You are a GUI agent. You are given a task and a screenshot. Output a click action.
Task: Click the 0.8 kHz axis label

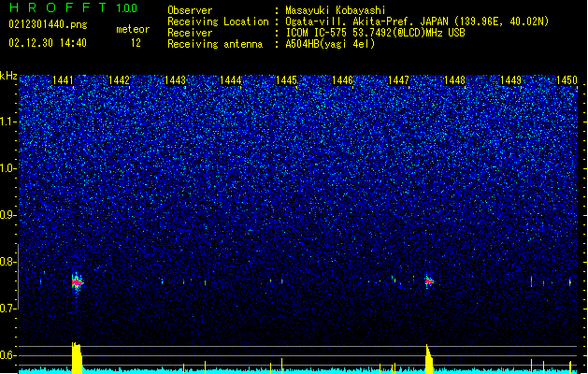click(8, 262)
